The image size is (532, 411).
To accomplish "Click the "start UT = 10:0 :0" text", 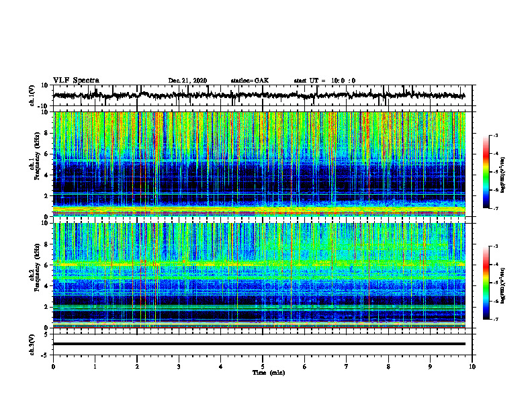I will pyautogui.click(x=324, y=81).
